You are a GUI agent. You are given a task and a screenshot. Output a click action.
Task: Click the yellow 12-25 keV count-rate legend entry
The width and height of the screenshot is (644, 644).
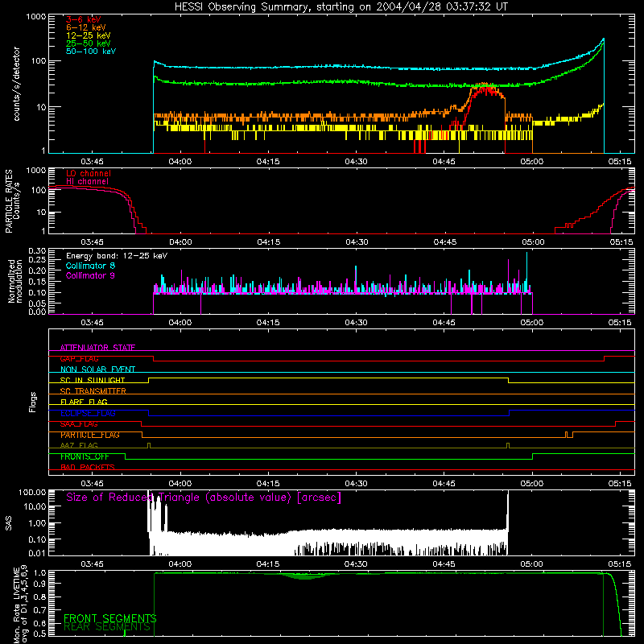[x=89, y=35]
